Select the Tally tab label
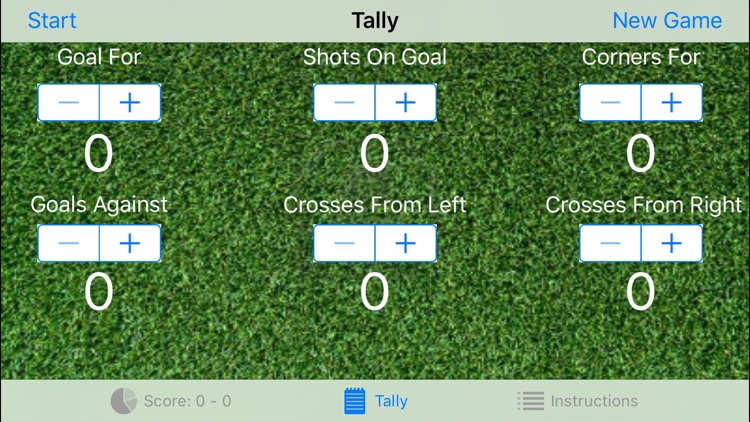 tap(391, 401)
